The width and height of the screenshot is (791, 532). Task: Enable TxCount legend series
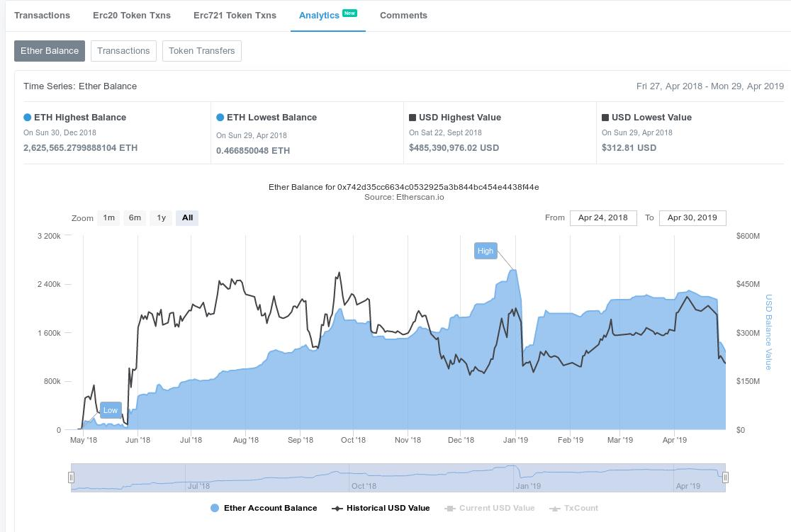pyautogui.click(x=574, y=508)
